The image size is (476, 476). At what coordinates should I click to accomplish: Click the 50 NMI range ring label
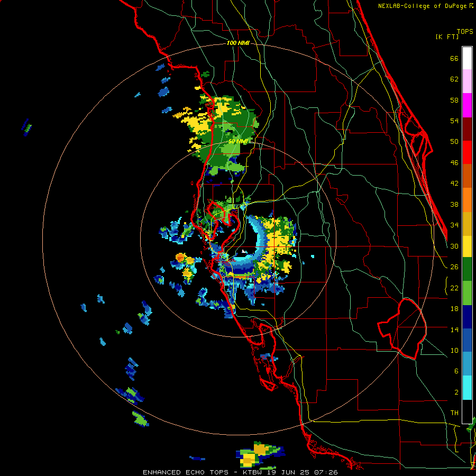[x=238, y=141]
